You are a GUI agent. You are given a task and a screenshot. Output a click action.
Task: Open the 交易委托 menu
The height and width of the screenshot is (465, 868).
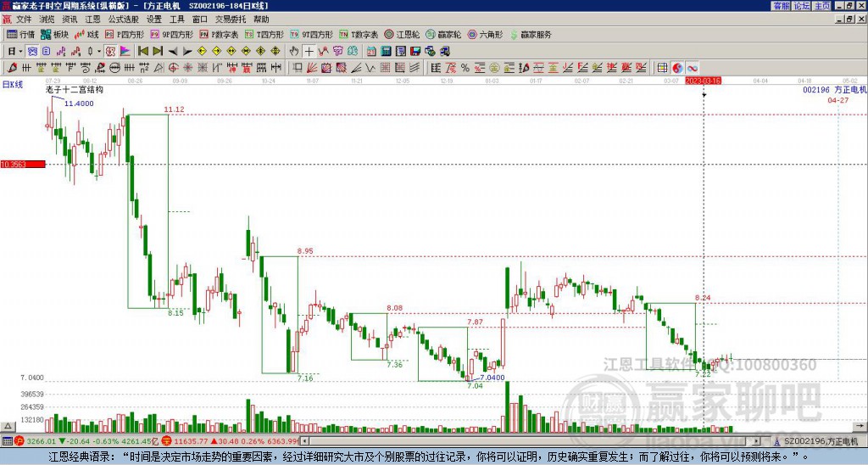click(231, 20)
